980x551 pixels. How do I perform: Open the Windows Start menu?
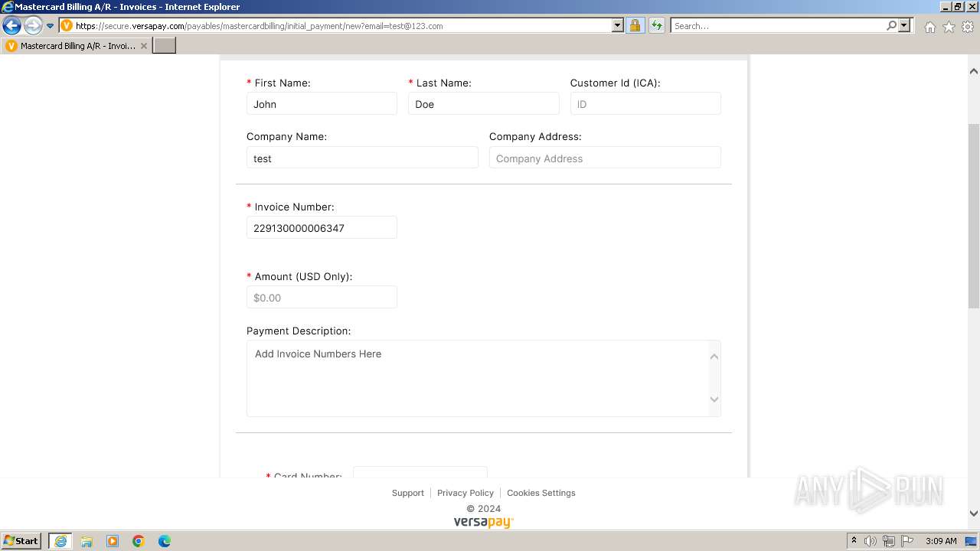pyautogui.click(x=21, y=541)
